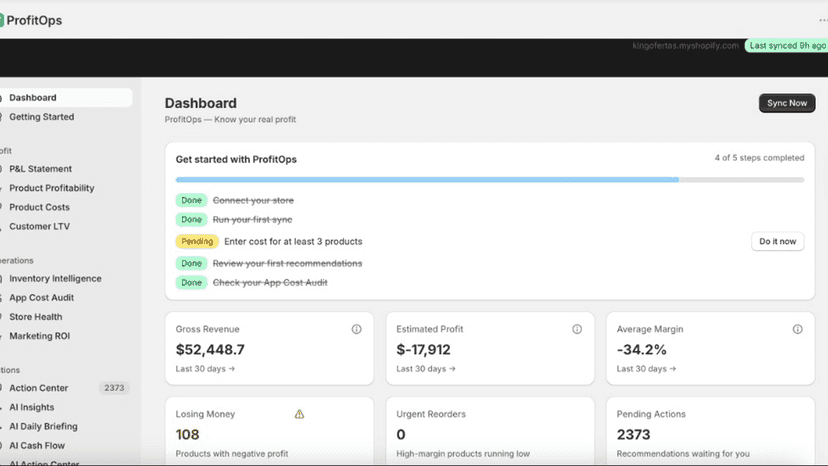Click the 2373 Action Center badge
Screen dimensions: 828x466
coord(114,388)
